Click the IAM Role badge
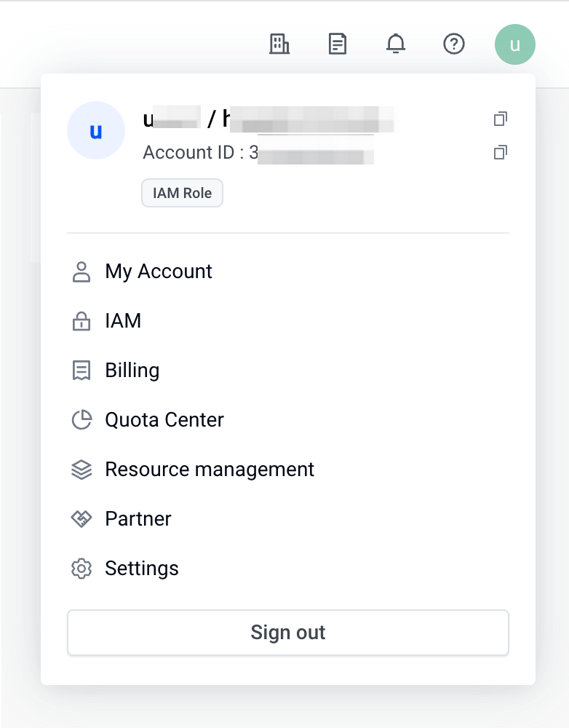Image resolution: width=569 pixels, height=728 pixels. click(182, 193)
